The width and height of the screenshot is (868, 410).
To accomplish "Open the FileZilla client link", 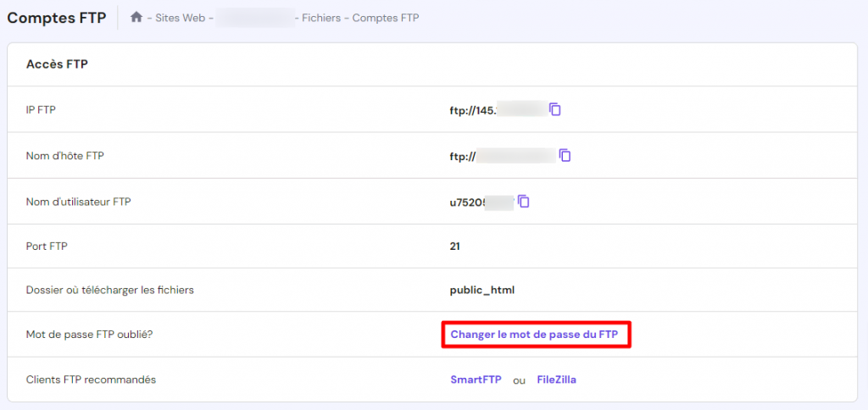I will (x=556, y=380).
